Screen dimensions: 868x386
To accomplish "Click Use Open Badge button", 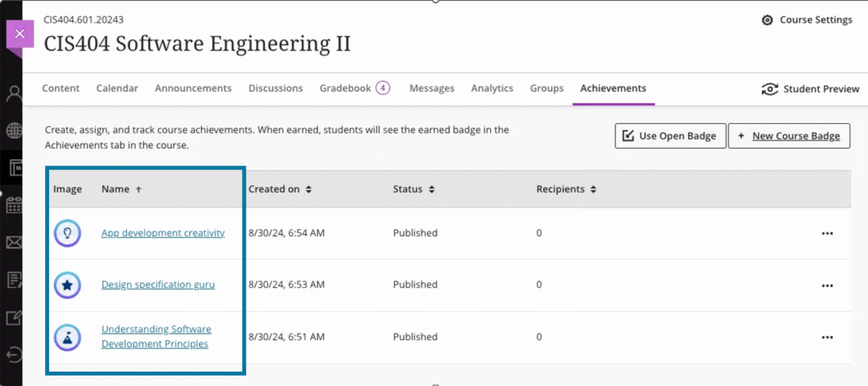I will tap(670, 136).
